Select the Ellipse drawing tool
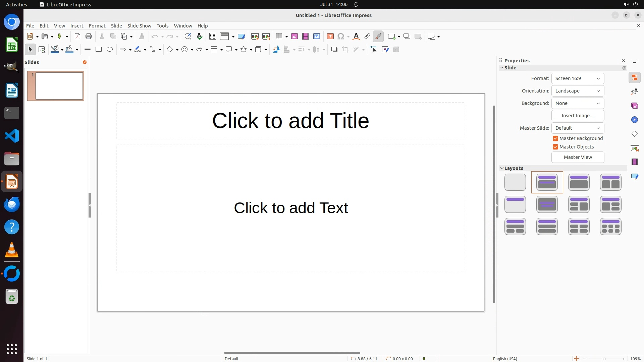The image size is (644, 362). coord(110,50)
